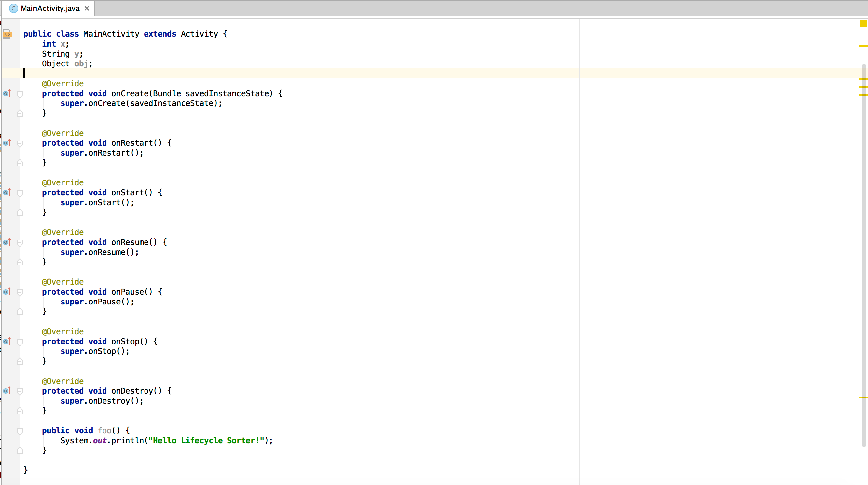Click override gutter icon beside onResume
The width and height of the screenshot is (868, 485).
(x=7, y=242)
